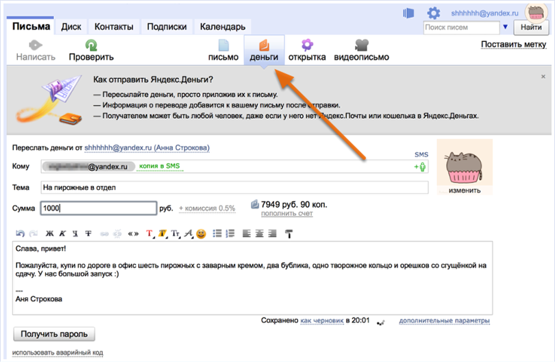Toggle underline Ч formatting
Image resolution: width=555 pixels, height=362 pixels.
pos(75,234)
